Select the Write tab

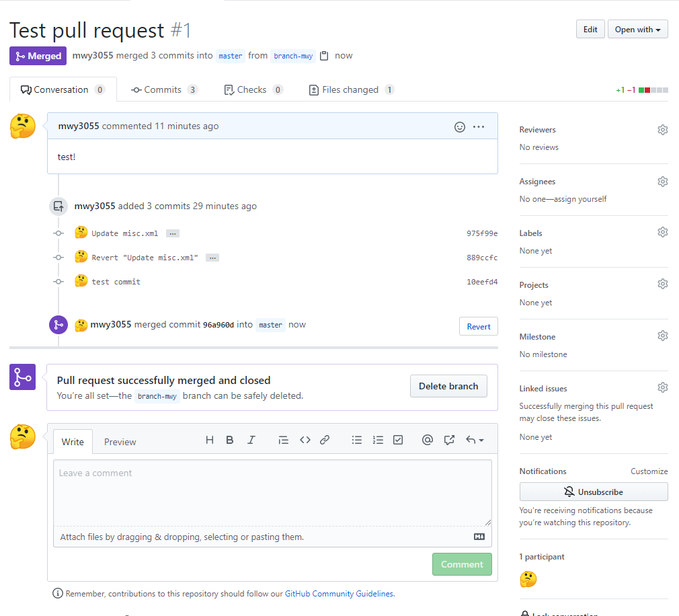click(73, 442)
